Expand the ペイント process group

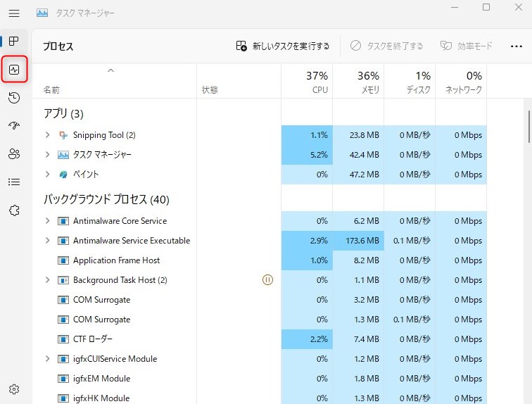[x=47, y=175]
